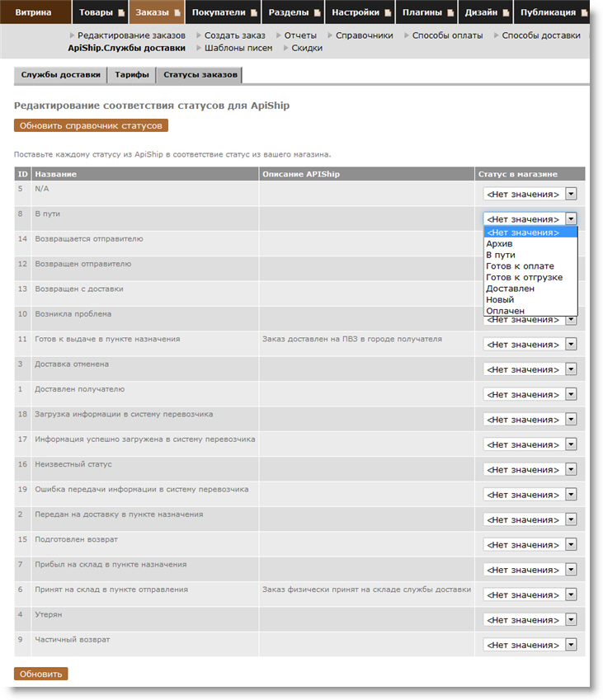Viewport: 603px width, 700px height.
Task: Open the page icon next to Плагины
Action: 450,13
